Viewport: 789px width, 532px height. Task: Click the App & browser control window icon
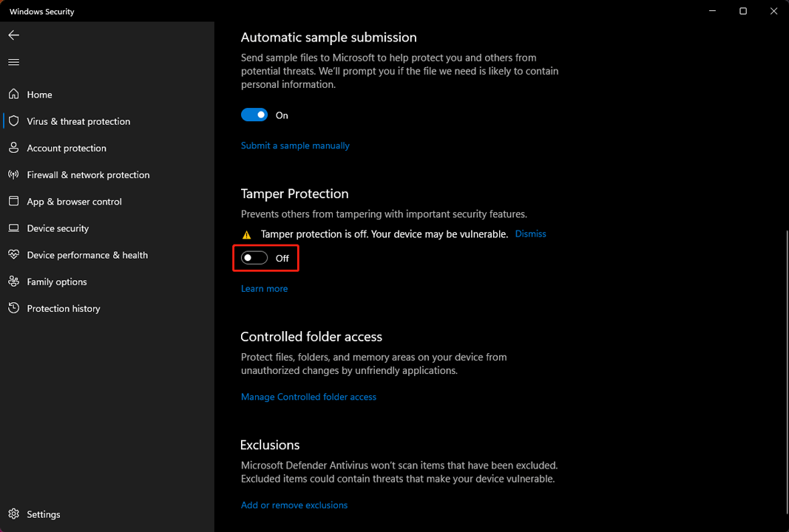click(x=13, y=201)
